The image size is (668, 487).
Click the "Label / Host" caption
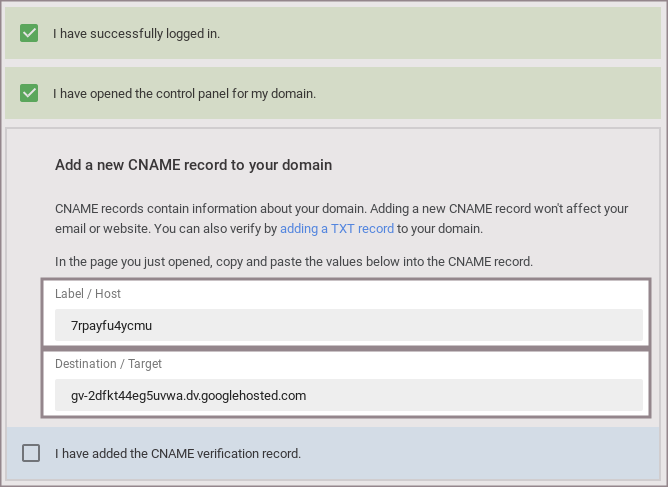point(88,294)
